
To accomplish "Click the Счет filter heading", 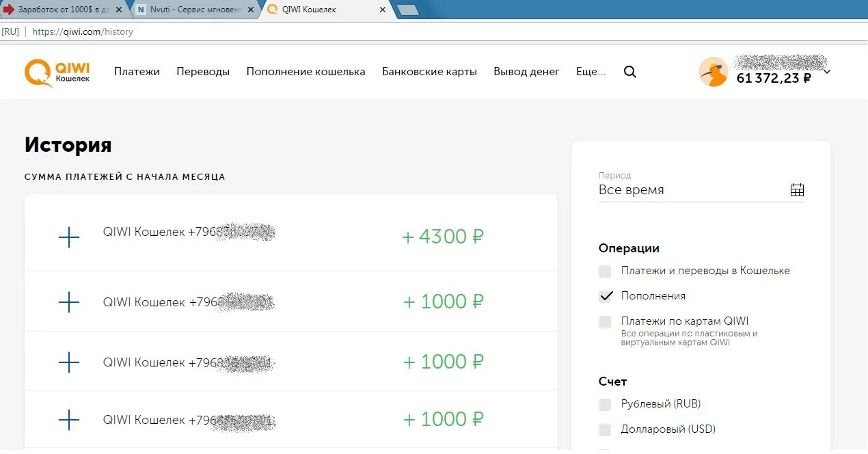I will coord(612,382).
